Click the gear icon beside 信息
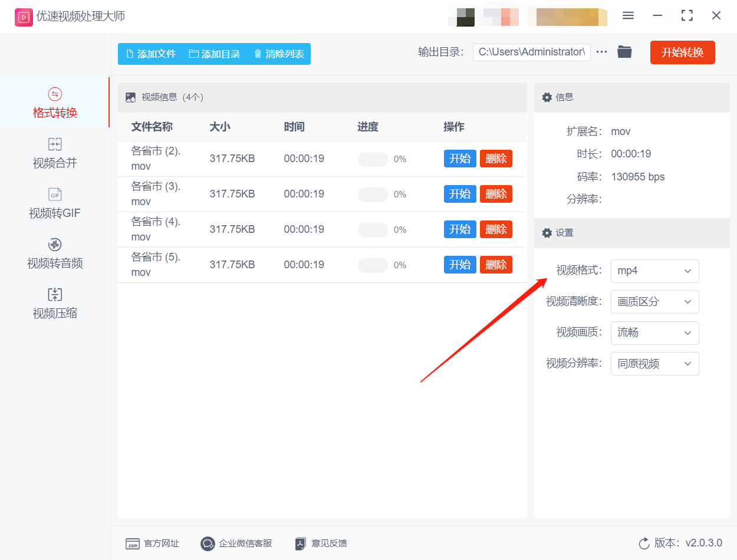Image resolution: width=737 pixels, height=560 pixels. click(547, 97)
